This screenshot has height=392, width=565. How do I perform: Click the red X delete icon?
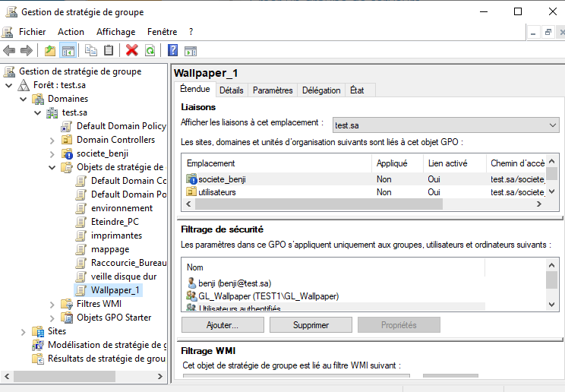tap(132, 51)
